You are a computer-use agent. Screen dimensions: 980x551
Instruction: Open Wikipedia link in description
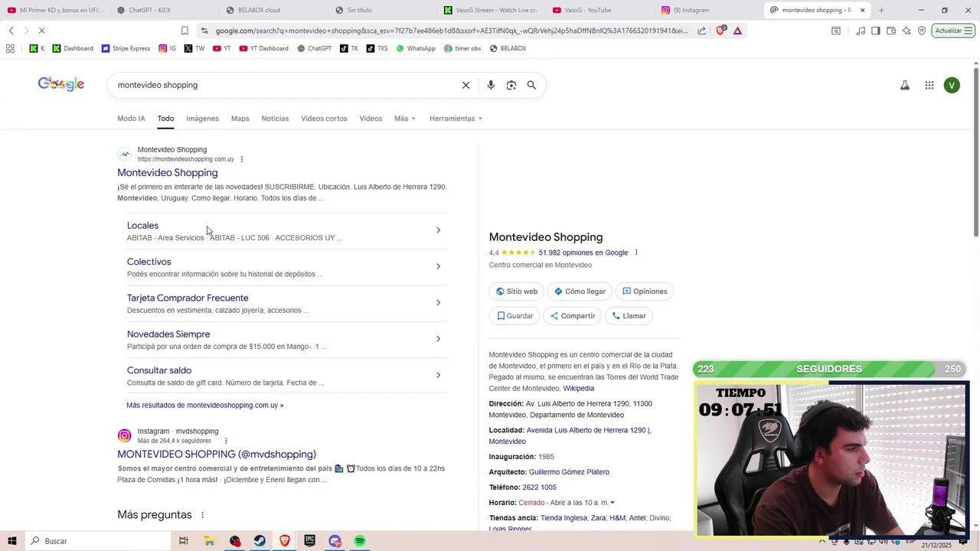(x=578, y=389)
